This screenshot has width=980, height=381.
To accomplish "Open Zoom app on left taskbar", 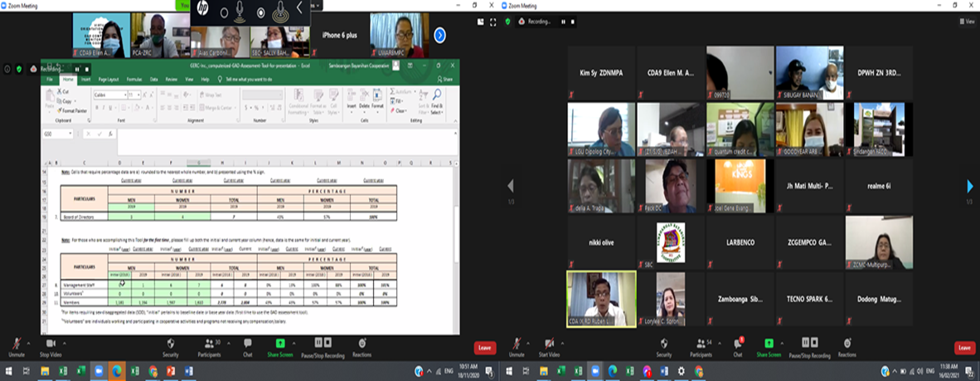I will click(x=99, y=372).
